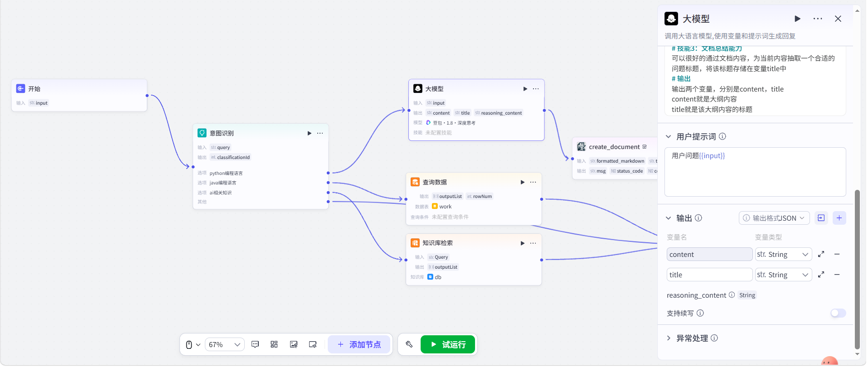Viewport: 868px width, 367px height.
Task: Click 未配置技能 in the 大模型 node
Action: [439, 133]
